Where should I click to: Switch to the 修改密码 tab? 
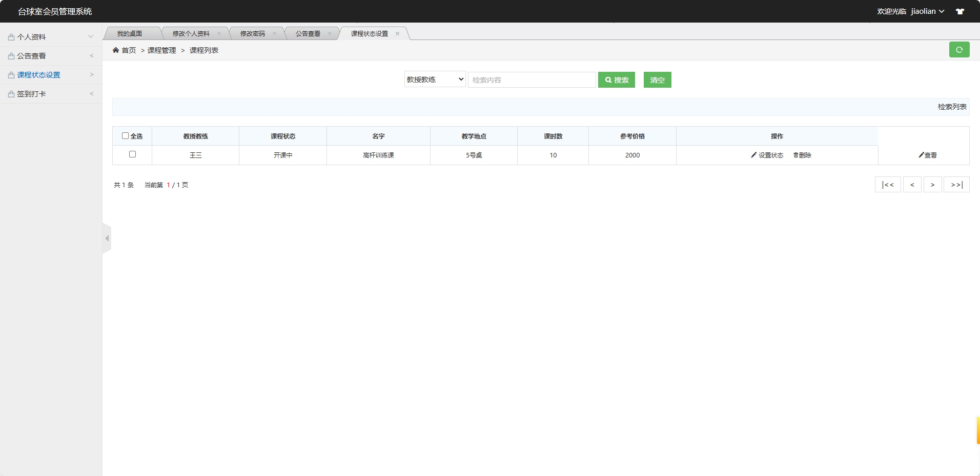coord(253,33)
